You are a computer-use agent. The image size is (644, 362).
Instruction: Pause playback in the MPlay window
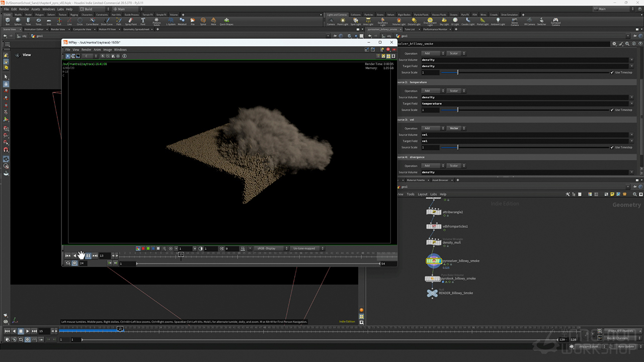88,256
